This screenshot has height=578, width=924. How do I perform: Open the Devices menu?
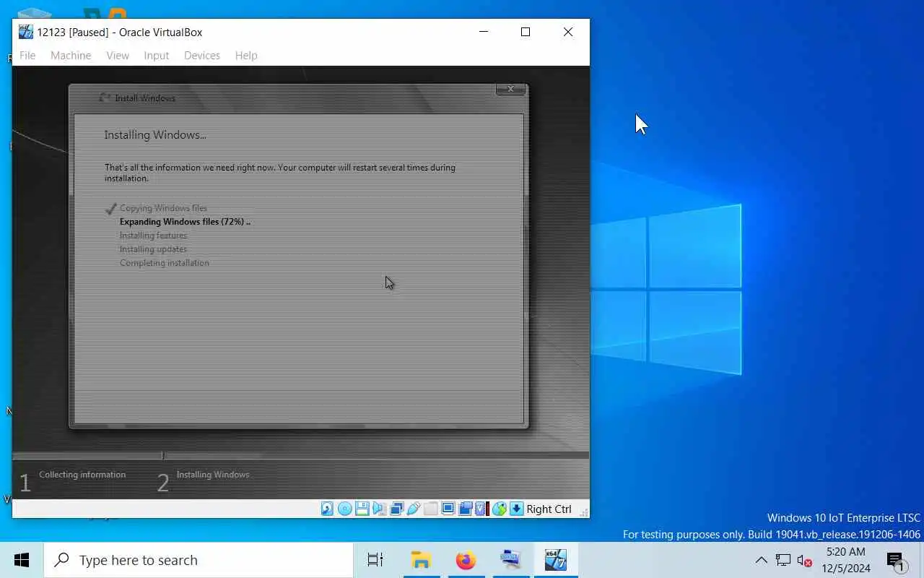click(202, 55)
